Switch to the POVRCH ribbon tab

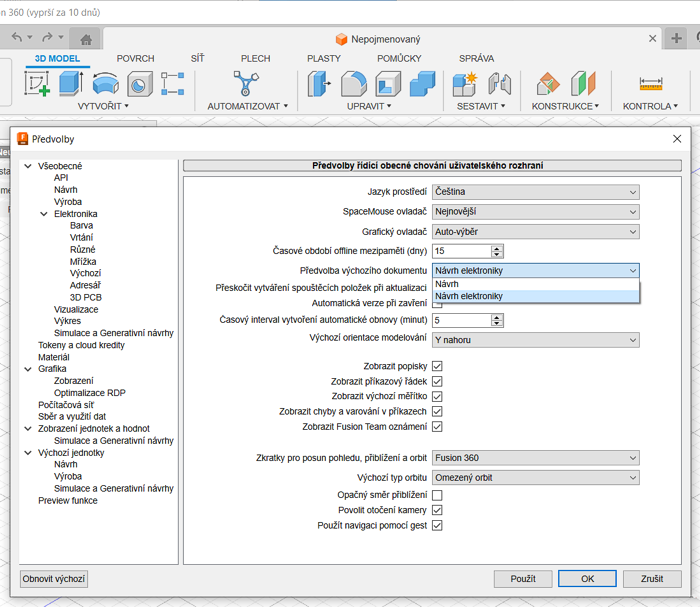click(136, 59)
